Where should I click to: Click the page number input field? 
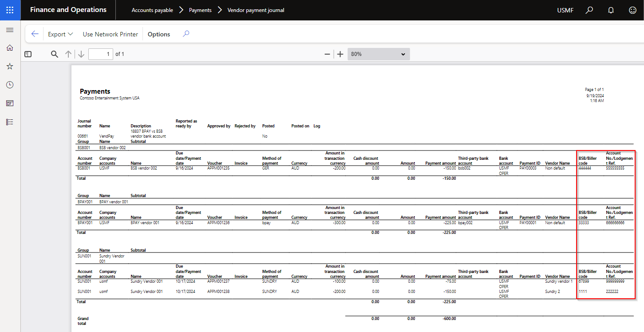click(x=101, y=54)
